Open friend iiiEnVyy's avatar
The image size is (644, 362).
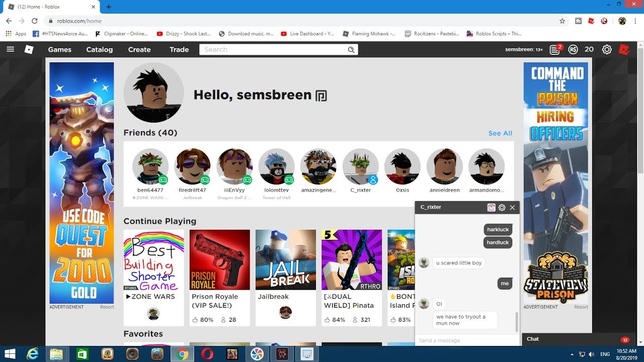[234, 166]
